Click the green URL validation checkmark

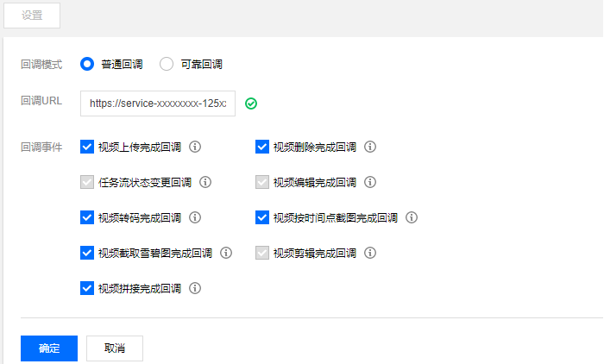(x=251, y=104)
